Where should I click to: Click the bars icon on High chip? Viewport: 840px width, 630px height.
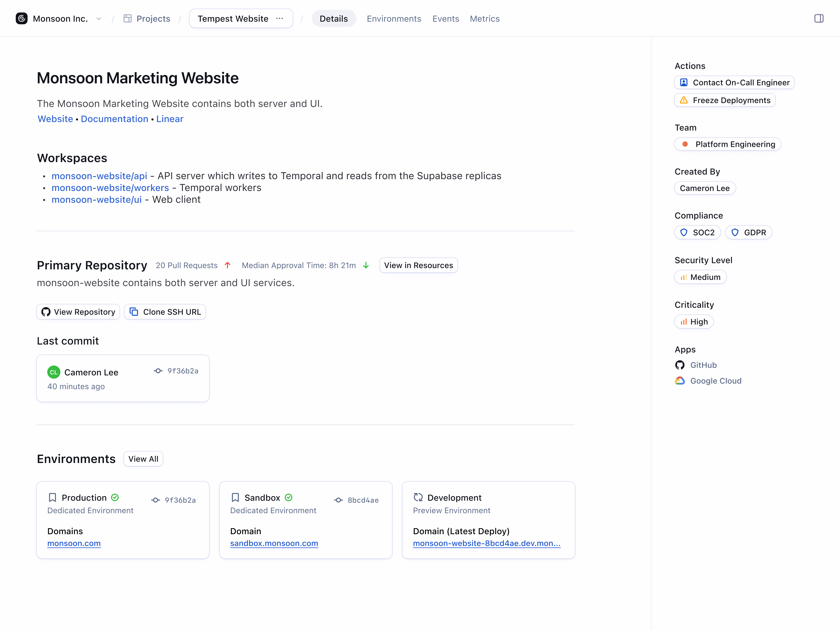[x=683, y=322]
